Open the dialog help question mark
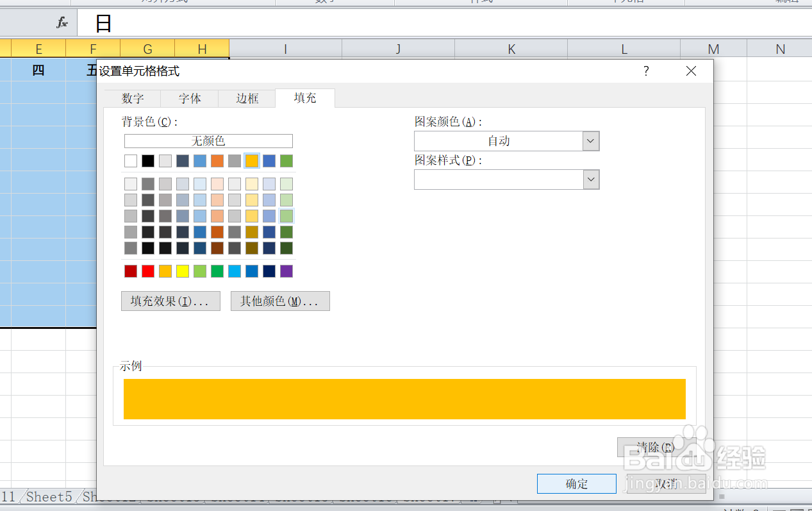Screen dimensions: 812x511 pyautogui.click(x=646, y=71)
